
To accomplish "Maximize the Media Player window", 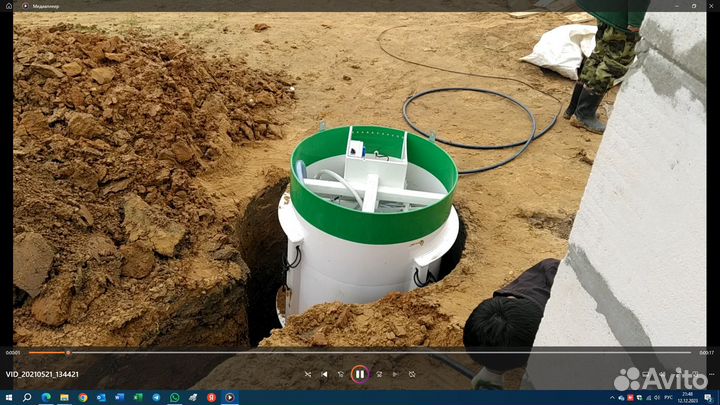I will pos(693,5).
